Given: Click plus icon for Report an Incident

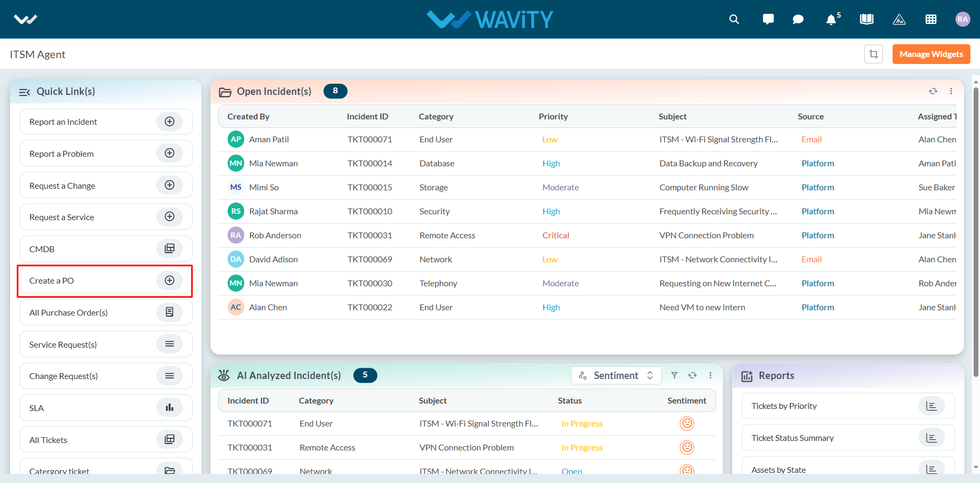Looking at the screenshot, I should coord(170,122).
